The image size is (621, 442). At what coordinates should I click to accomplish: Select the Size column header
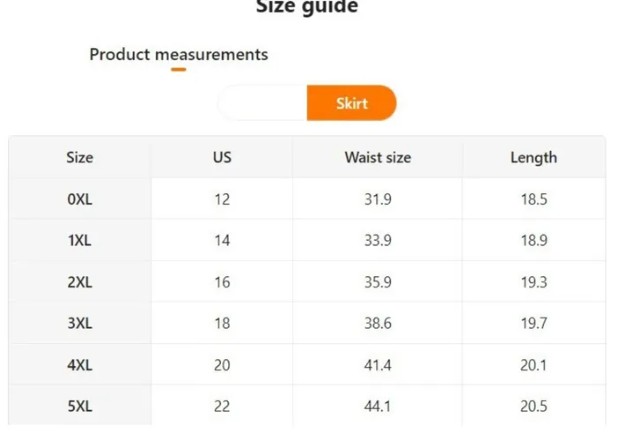tap(80, 158)
